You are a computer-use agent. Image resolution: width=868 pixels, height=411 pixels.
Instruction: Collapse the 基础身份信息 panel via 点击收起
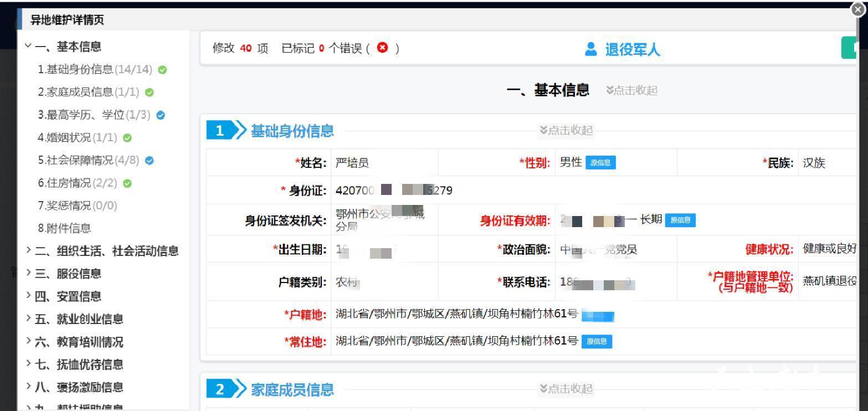[x=566, y=130]
